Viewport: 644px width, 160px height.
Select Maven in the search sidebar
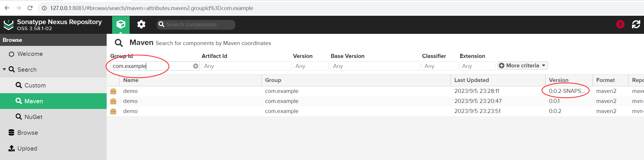(34, 101)
